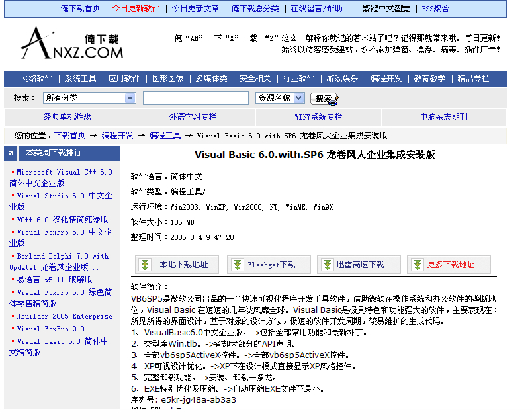This screenshot has height=420, width=532.
Task: Click the arrow icon beside 本类周下载排行
Action: coord(11,153)
